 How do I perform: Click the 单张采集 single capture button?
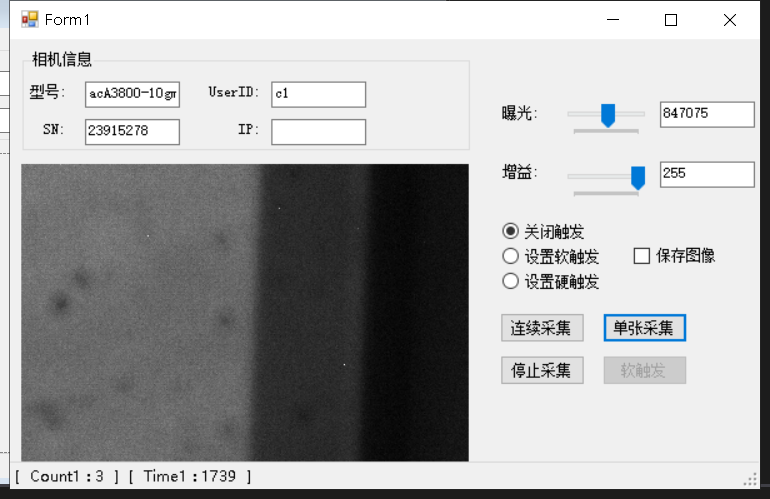tap(644, 328)
